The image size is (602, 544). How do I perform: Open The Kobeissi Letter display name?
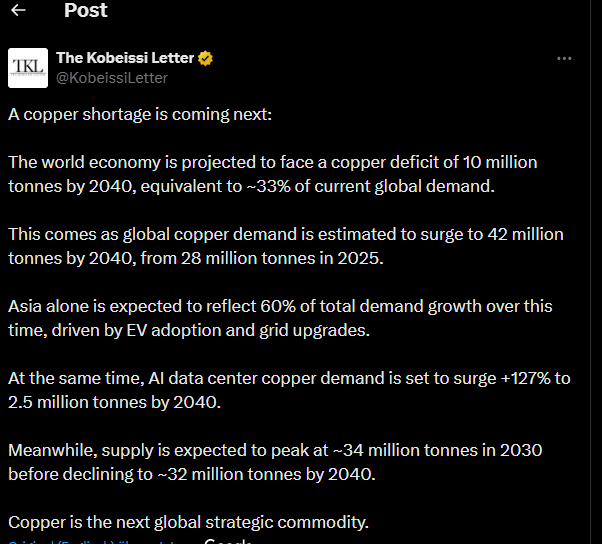125,59
